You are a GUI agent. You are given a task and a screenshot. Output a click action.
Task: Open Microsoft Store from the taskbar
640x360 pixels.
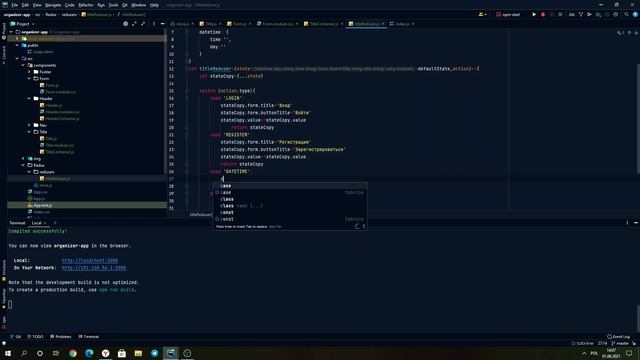coord(122,353)
